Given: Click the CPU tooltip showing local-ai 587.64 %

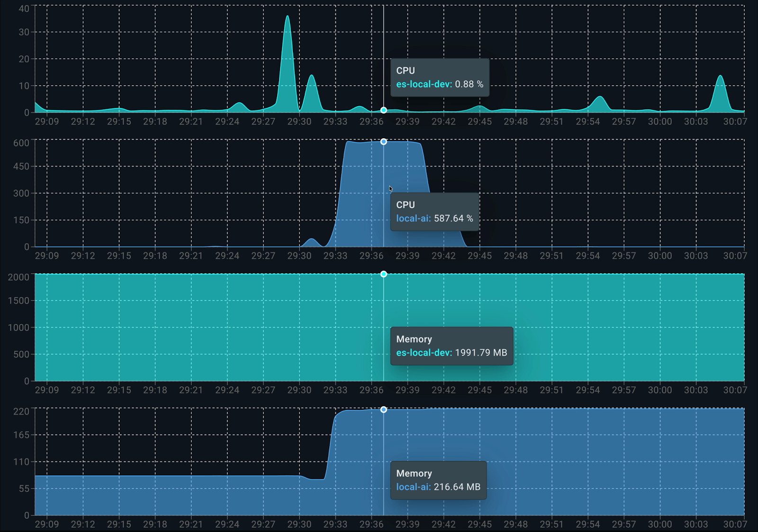Looking at the screenshot, I should click(434, 212).
